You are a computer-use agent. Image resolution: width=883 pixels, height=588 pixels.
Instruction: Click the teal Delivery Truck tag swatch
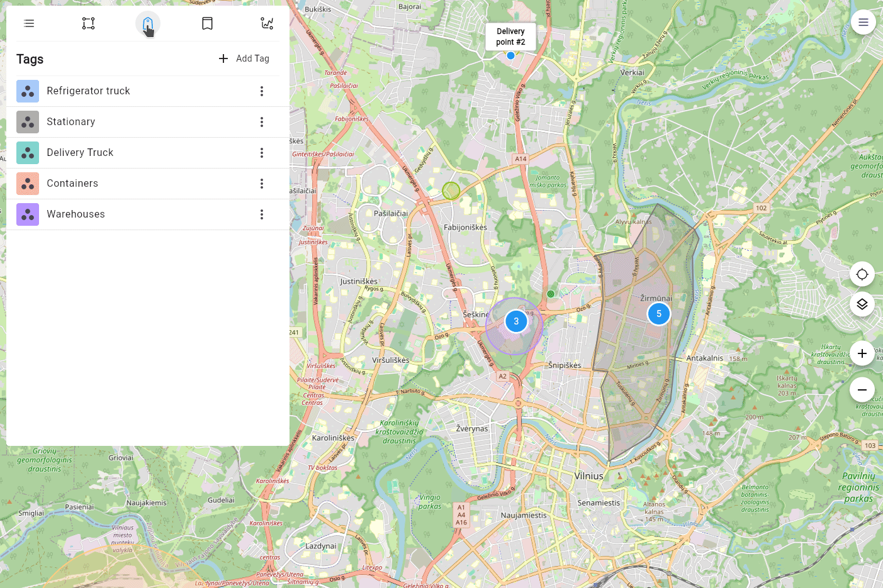[28, 153]
